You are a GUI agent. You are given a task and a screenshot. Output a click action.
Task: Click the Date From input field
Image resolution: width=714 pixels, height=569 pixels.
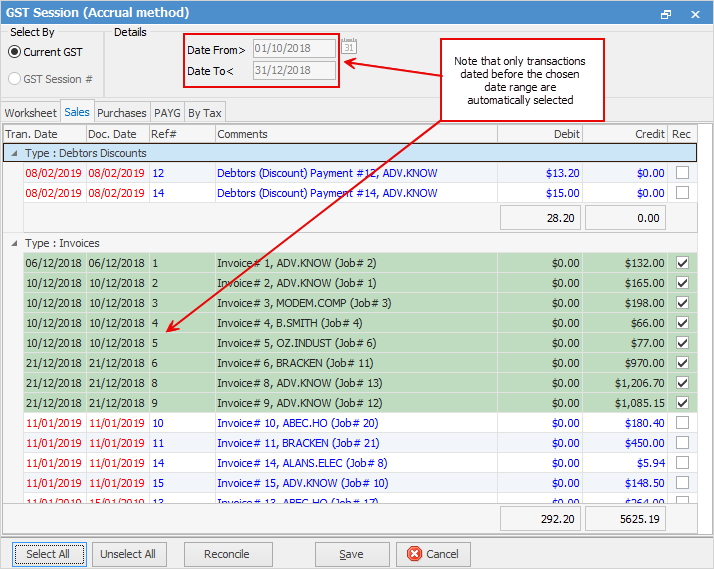(294, 48)
